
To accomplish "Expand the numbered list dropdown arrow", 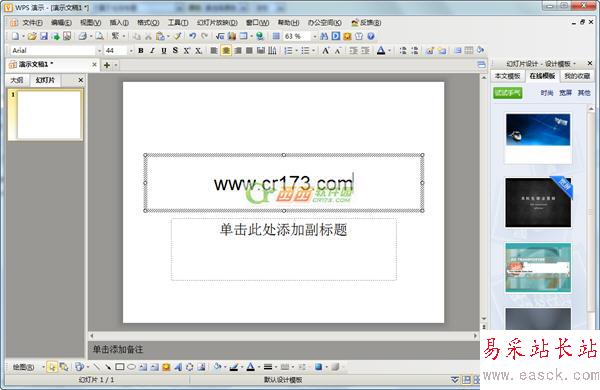I will [297, 51].
